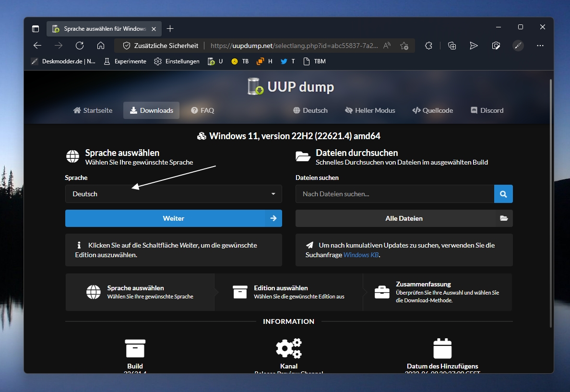The height and width of the screenshot is (392, 570).
Task: Close the Sprache auswählen browser tab
Action: point(154,29)
